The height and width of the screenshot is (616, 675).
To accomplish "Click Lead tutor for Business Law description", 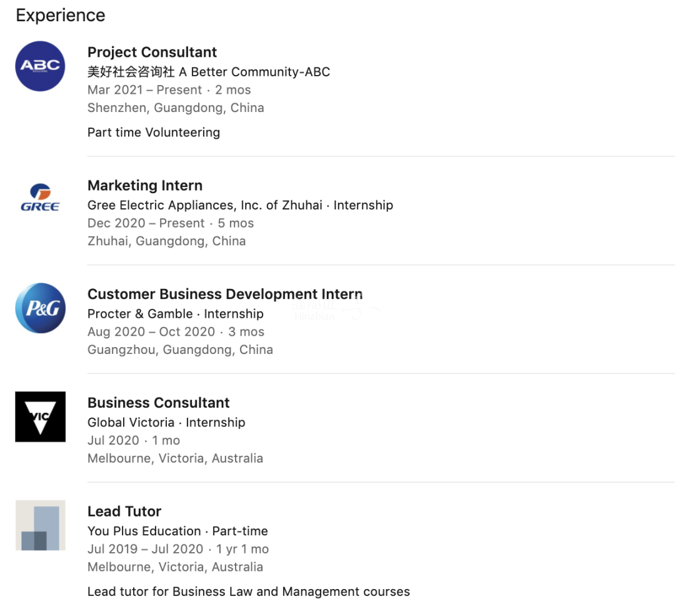I will [248, 592].
